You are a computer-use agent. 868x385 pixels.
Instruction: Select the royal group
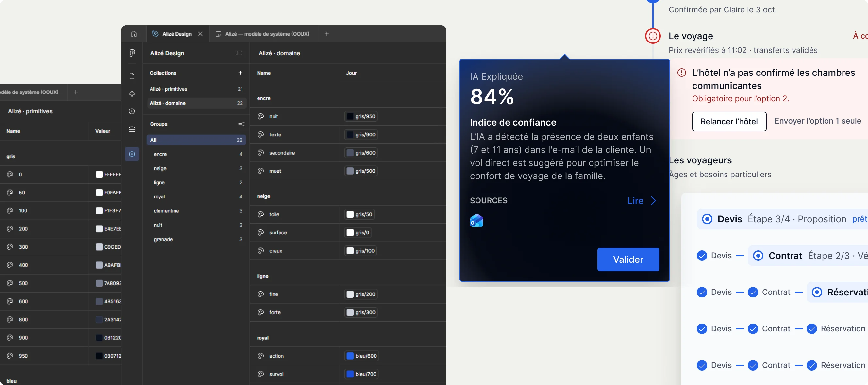[196, 197]
